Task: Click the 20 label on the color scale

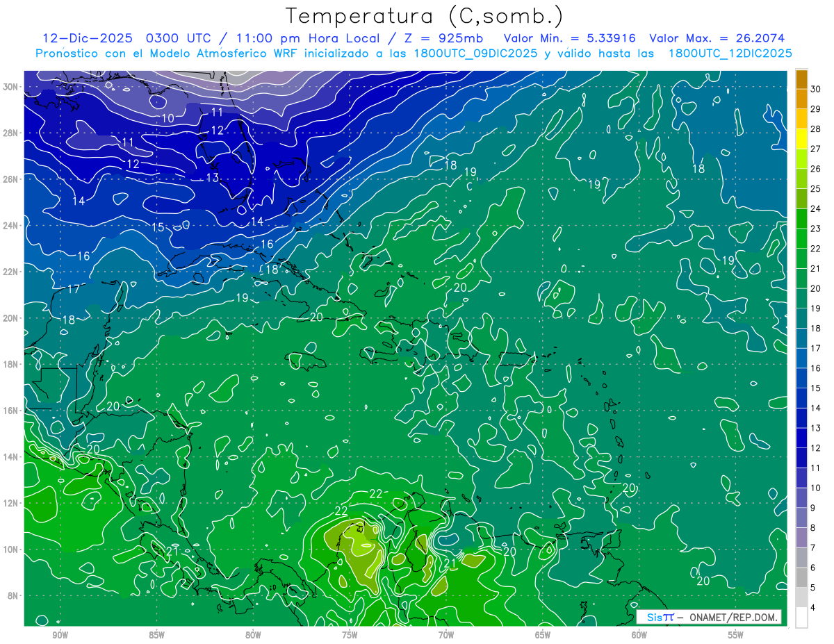Action: pyautogui.click(x=816, y=288)
